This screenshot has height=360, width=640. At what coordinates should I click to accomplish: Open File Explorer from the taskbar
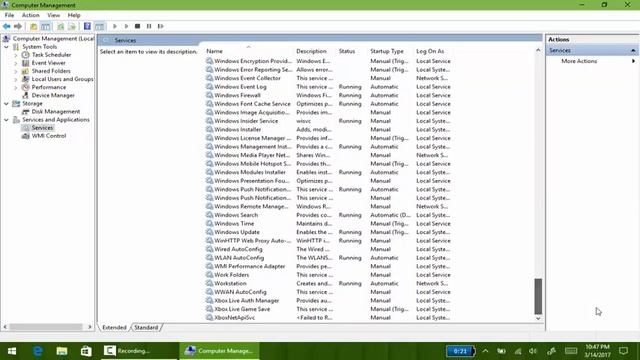click(62, 351)
